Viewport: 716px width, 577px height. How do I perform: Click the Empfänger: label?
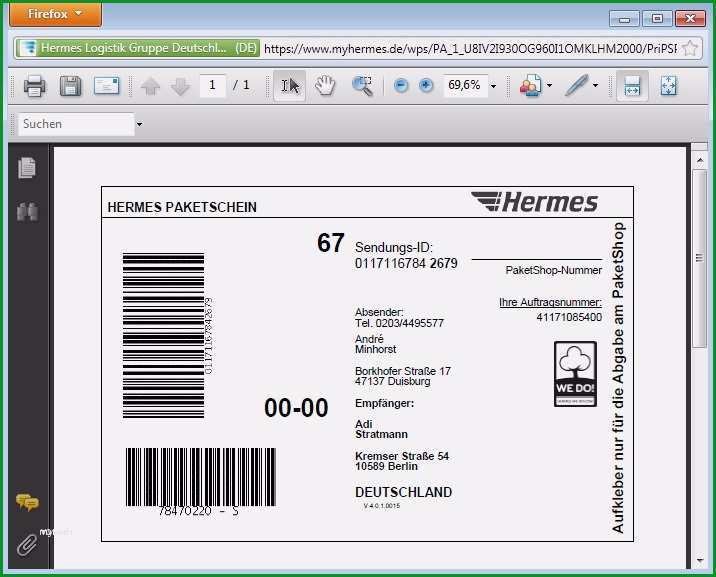[x=384, y=404]
